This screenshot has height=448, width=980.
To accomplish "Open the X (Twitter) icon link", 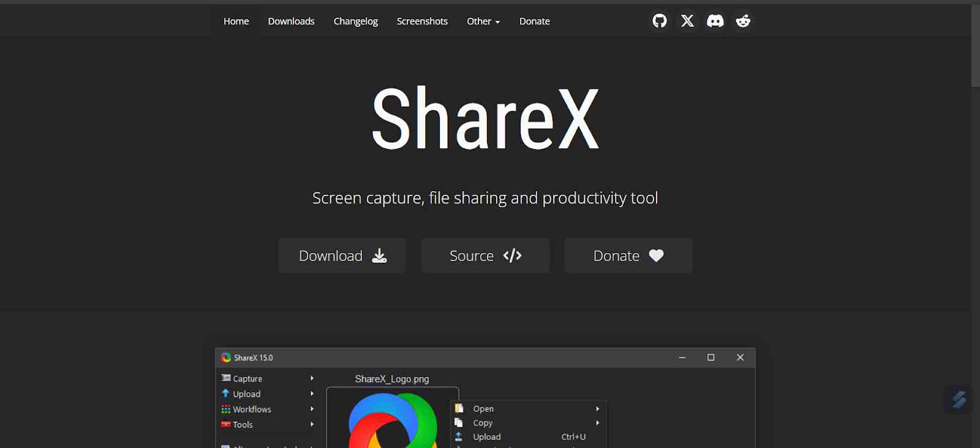I will (687, 21).
